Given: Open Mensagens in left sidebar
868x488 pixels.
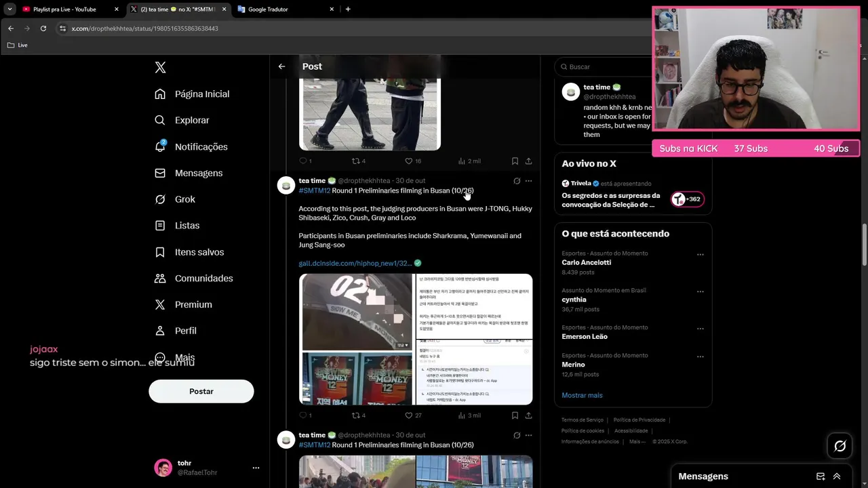Looking at the screenshot, I should click(189, 173).
